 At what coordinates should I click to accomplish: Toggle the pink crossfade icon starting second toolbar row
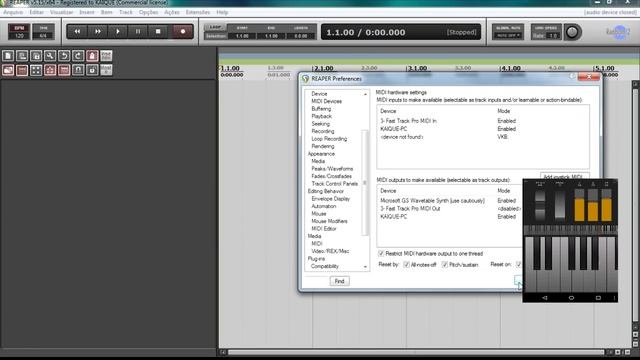(x=8, y=70)
